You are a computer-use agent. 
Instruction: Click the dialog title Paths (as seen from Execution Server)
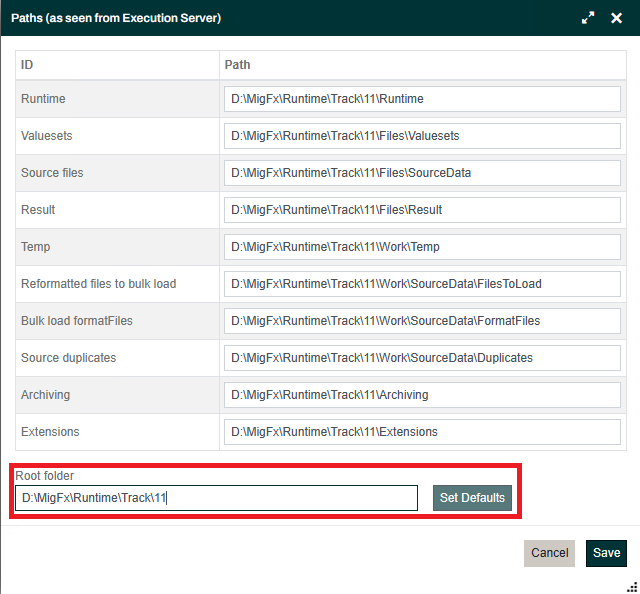[116, 18]
